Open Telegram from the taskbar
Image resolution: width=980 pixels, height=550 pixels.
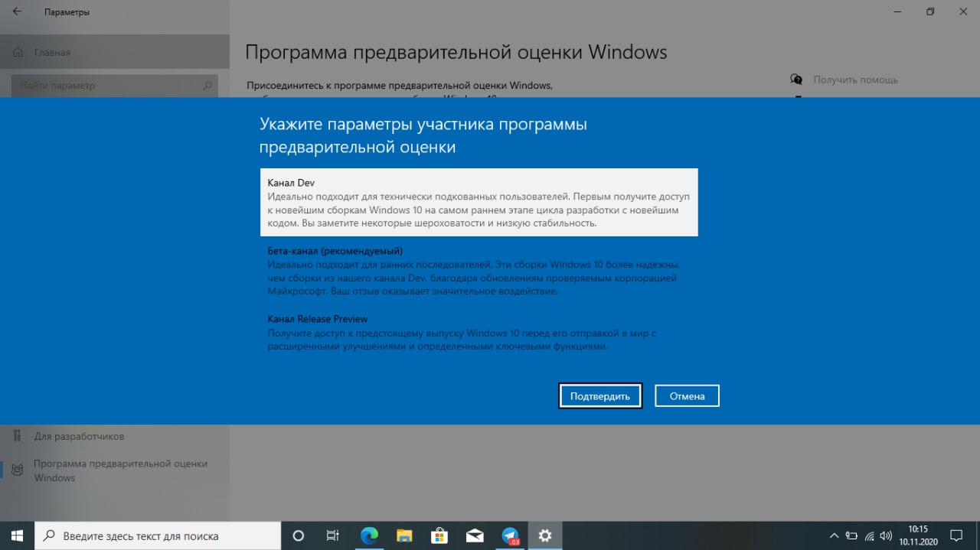click(x=511, y=535)
